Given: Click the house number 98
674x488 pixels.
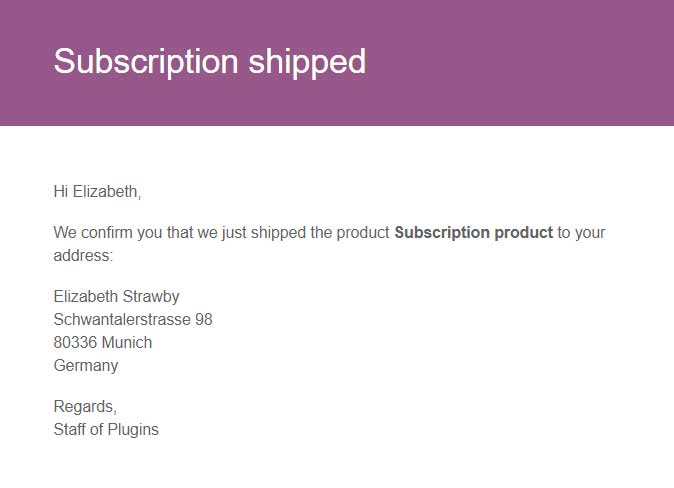Looking at the screenshot, I should click(x=204, y=319).
